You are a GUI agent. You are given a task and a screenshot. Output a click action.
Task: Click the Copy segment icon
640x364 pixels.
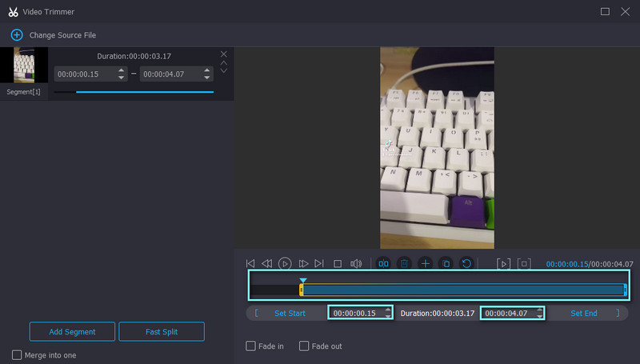446,263
